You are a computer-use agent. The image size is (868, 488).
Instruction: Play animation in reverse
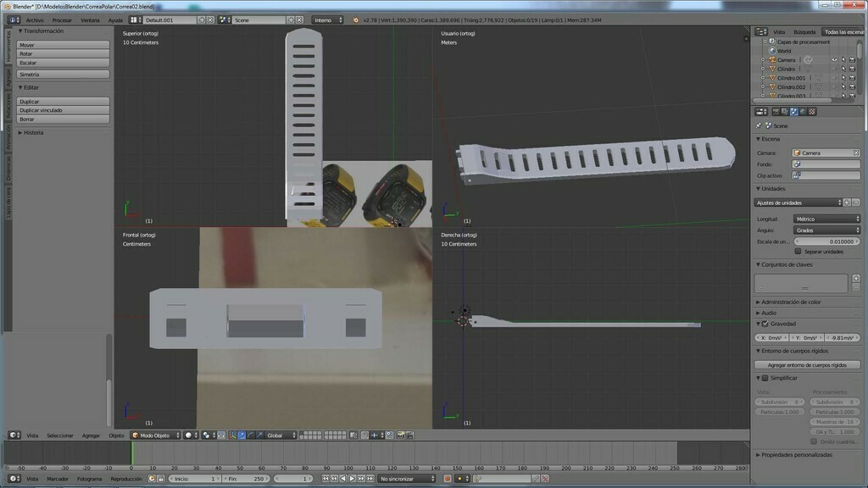(343, 479)
